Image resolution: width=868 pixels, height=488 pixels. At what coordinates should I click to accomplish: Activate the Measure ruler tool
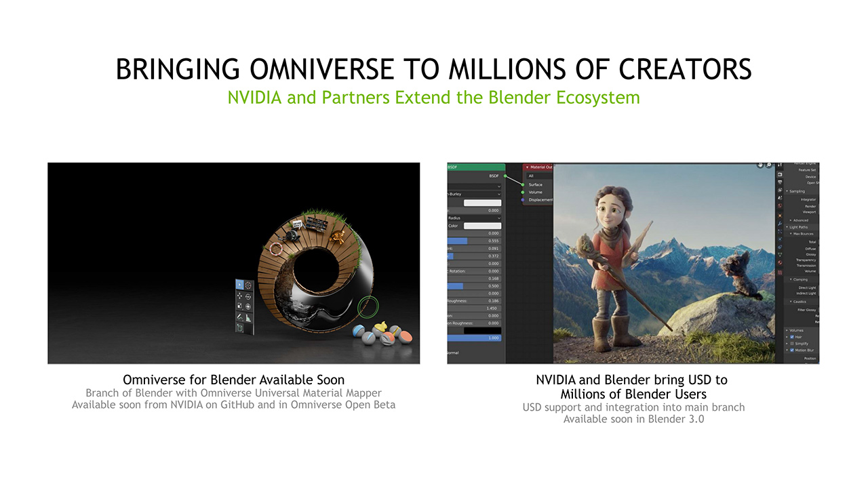point(248,317)
